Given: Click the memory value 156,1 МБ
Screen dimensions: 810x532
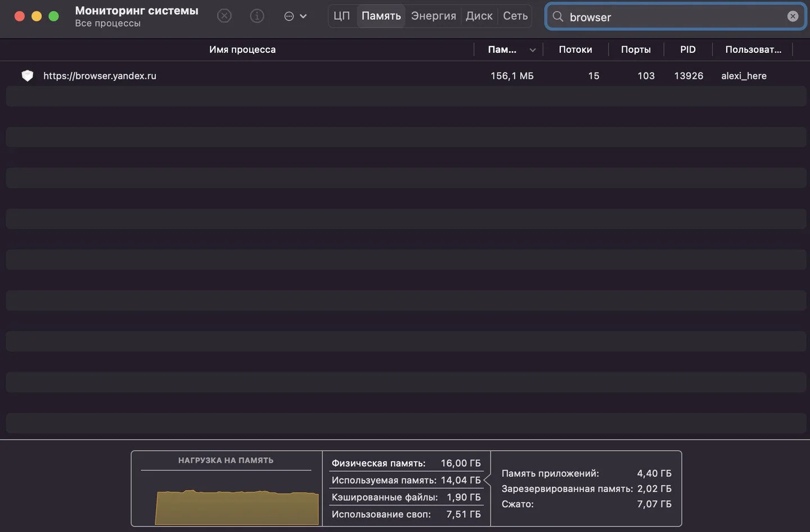Looking at the screenshot, I should tap(512, 76).
